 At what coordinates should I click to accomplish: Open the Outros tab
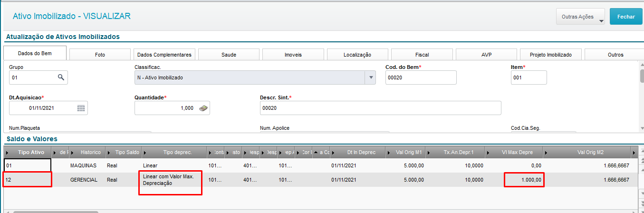[x=615, y=55]
